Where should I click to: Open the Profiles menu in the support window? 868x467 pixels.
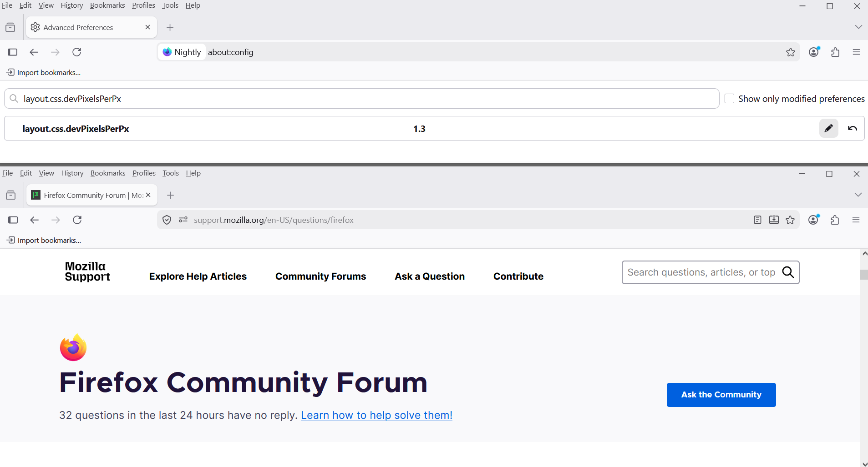(144, 173)
